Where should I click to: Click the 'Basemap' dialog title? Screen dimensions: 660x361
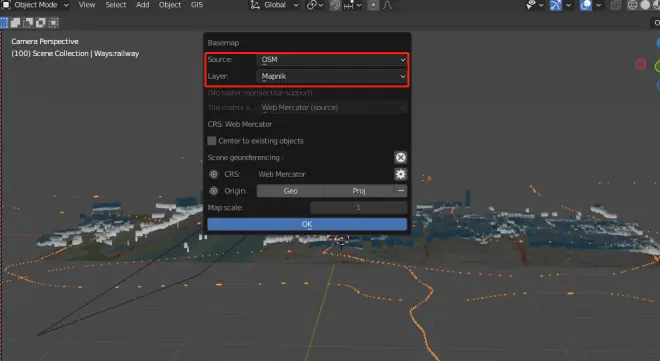pos(223,43)
